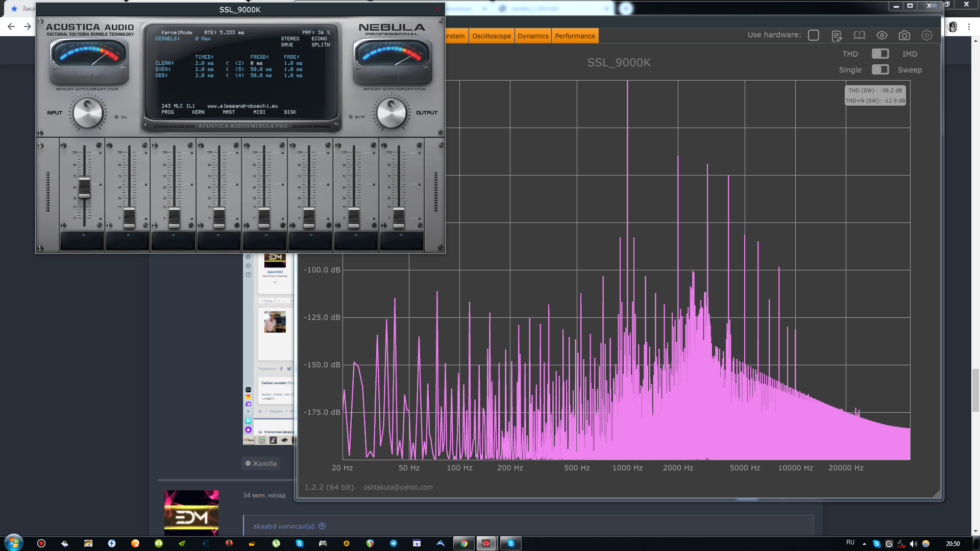Click the SPLITH option in Nebula display
This screenshot has width=980, height=551.
(x=321, y=45)
